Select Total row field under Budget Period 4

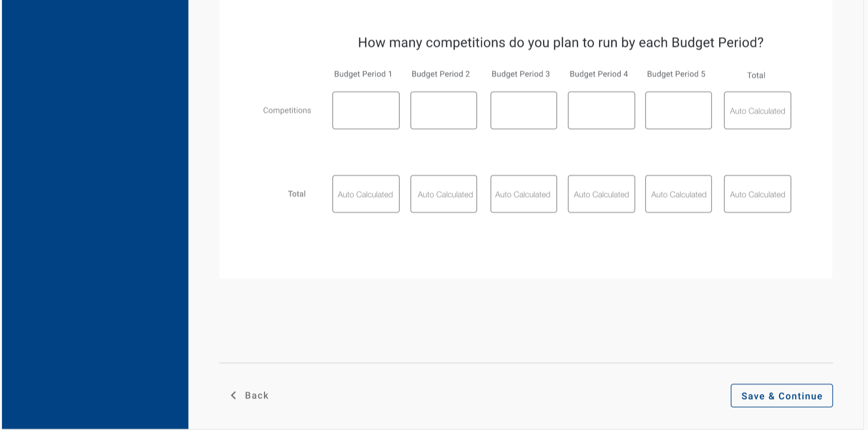(x=601, y=194)
